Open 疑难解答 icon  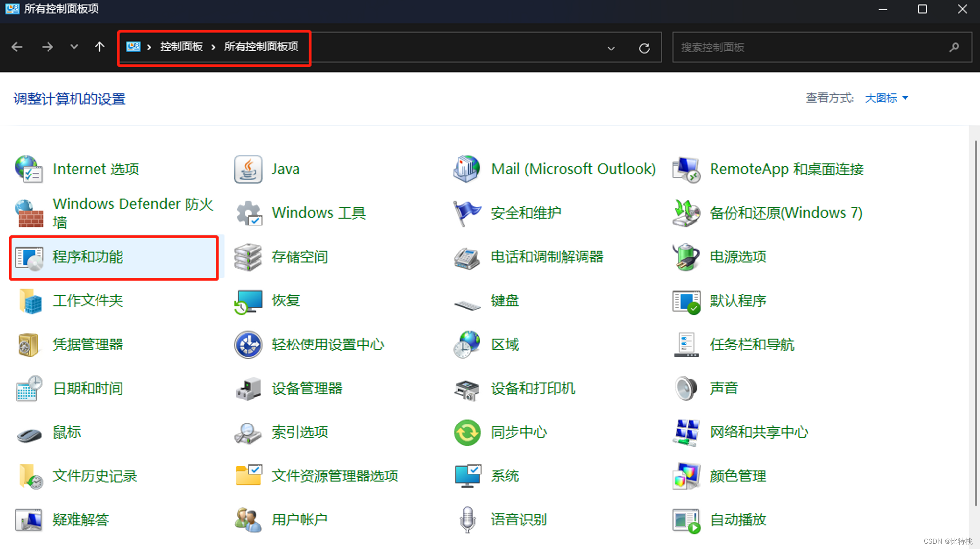(x=28, y=520)
